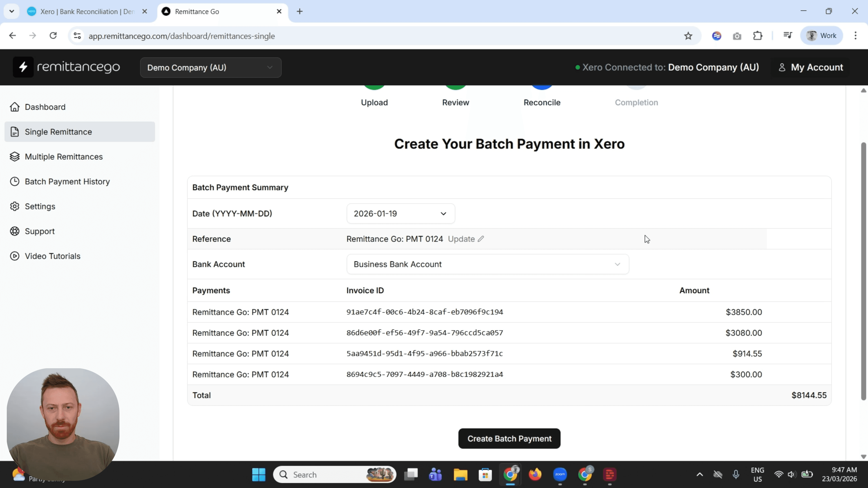Reload the current page

tap(53, 36)
